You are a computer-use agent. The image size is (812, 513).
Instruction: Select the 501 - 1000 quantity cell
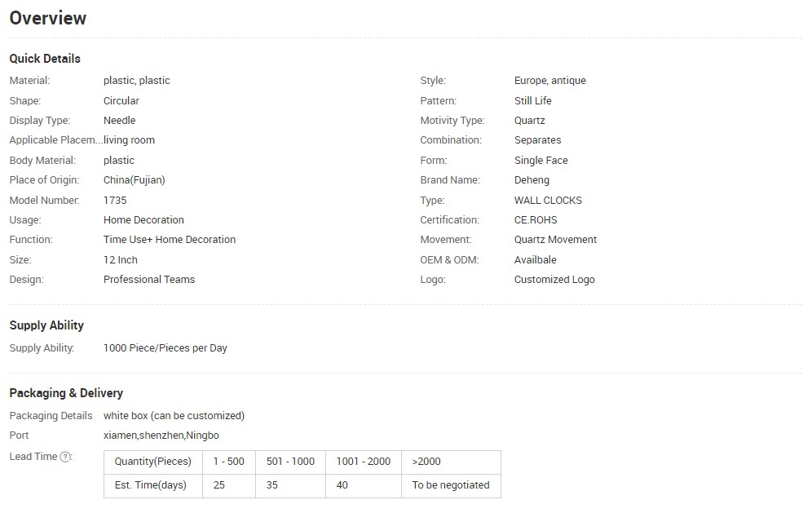[290, 462]
